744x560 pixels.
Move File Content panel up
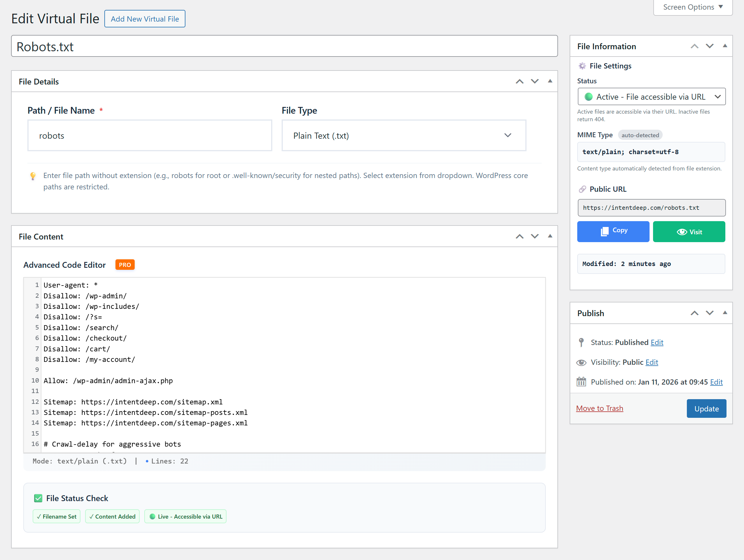pos(519,236)
